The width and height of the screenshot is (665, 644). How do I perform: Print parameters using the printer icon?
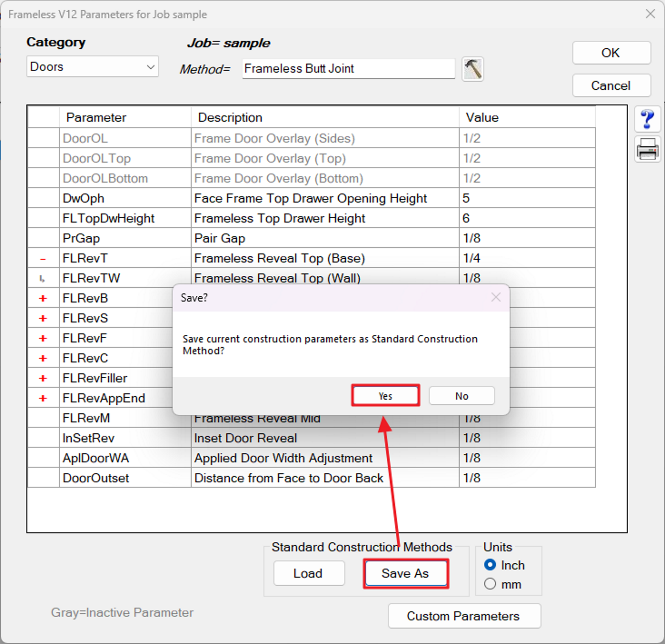[x=647, y=149]
